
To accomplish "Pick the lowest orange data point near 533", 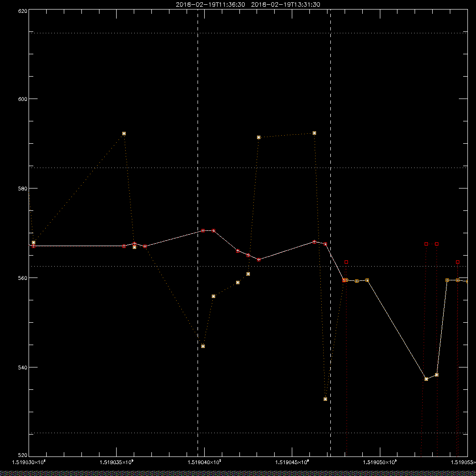I will tap(326, 399).
